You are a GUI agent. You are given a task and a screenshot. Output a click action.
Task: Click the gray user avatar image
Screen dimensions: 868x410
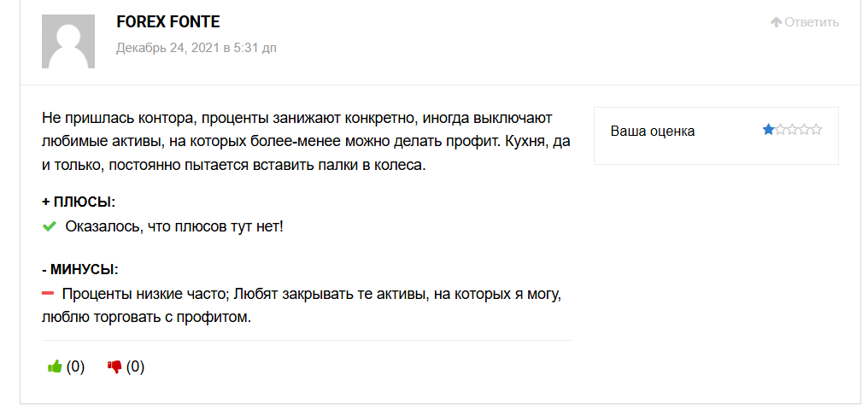click(68, 42)
